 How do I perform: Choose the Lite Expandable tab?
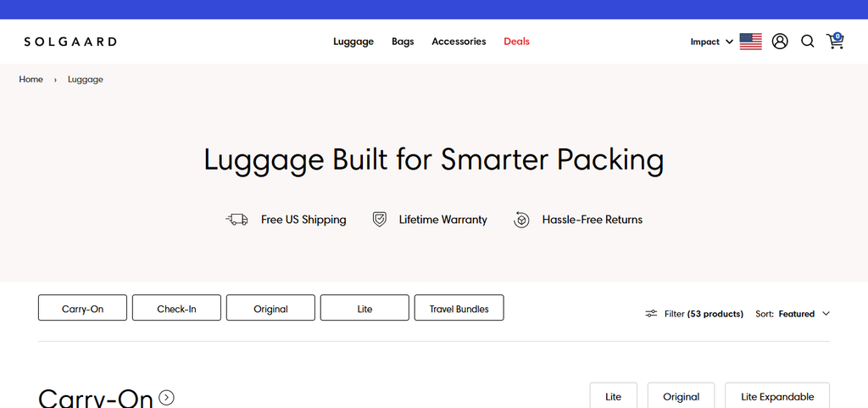coord(777,396)
